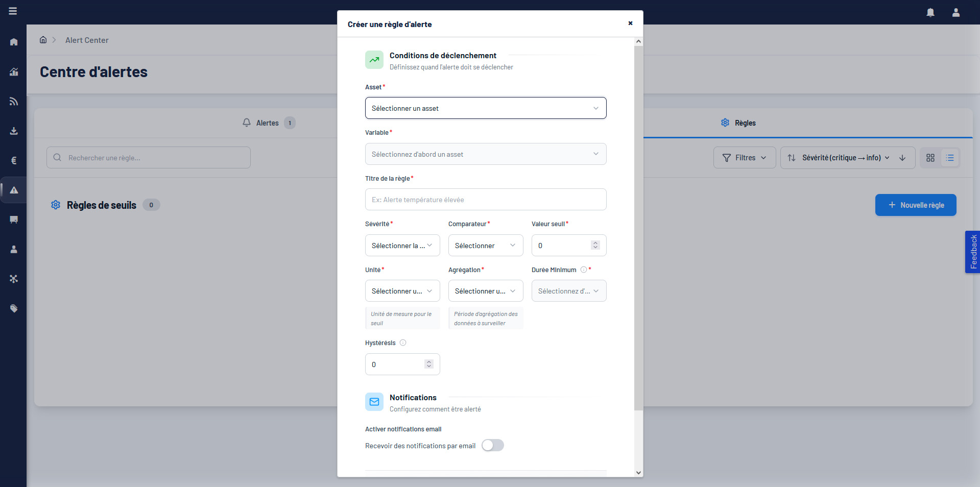Switch to grid view layout

930,158
